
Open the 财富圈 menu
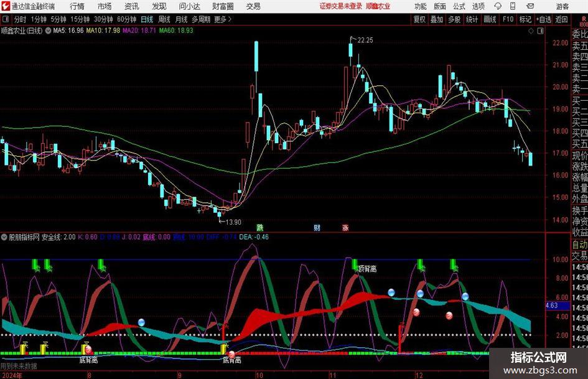pos(223,6)
